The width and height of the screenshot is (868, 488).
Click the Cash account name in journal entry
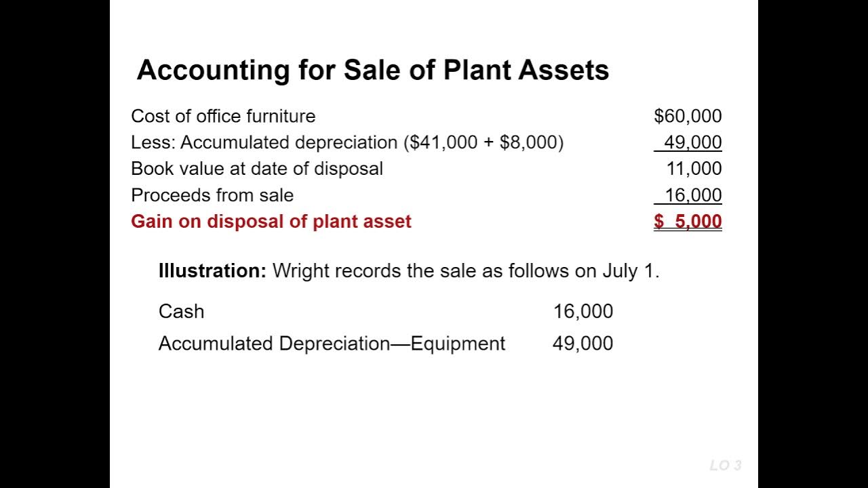pos(181,311)
